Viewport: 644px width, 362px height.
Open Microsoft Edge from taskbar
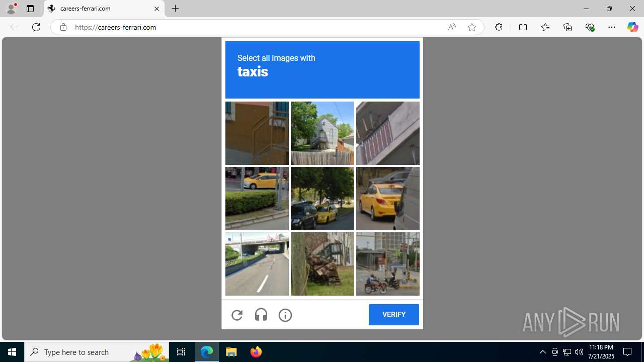pos(207,352)
